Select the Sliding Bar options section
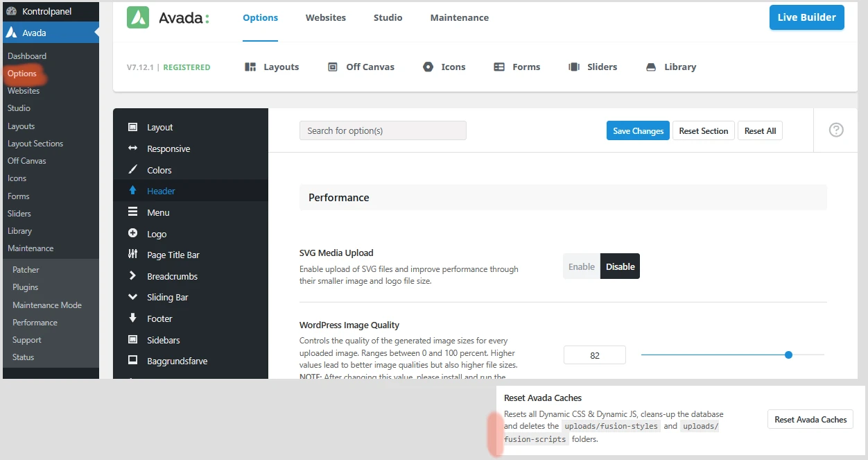Viewport: 868px width, 460px height. click(x=191, y=297)
